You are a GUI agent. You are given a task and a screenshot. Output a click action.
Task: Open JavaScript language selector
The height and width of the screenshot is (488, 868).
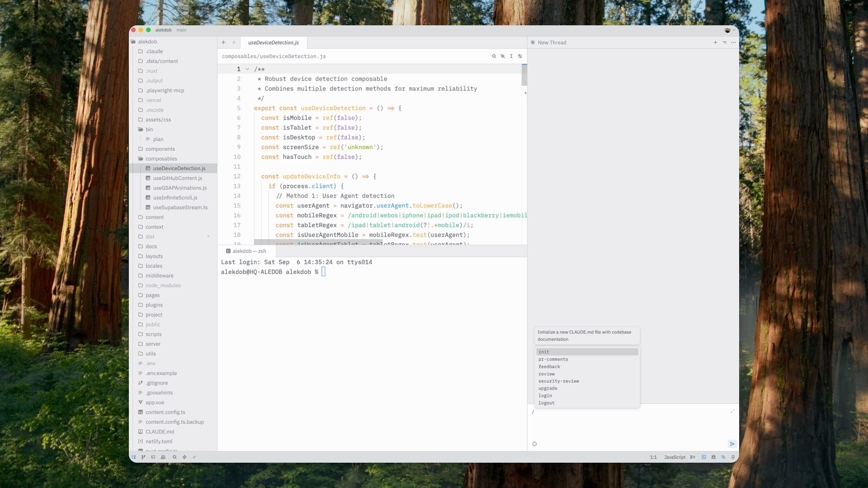pos(675,457)
